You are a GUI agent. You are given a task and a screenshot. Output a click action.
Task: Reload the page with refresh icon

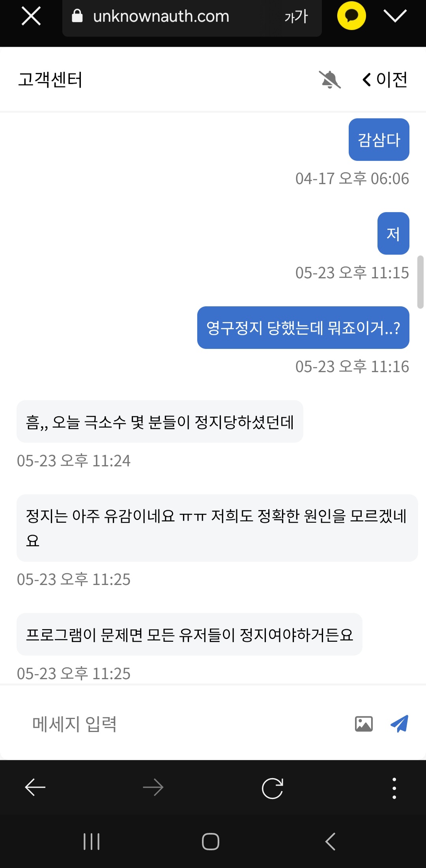tap(273, 788)
